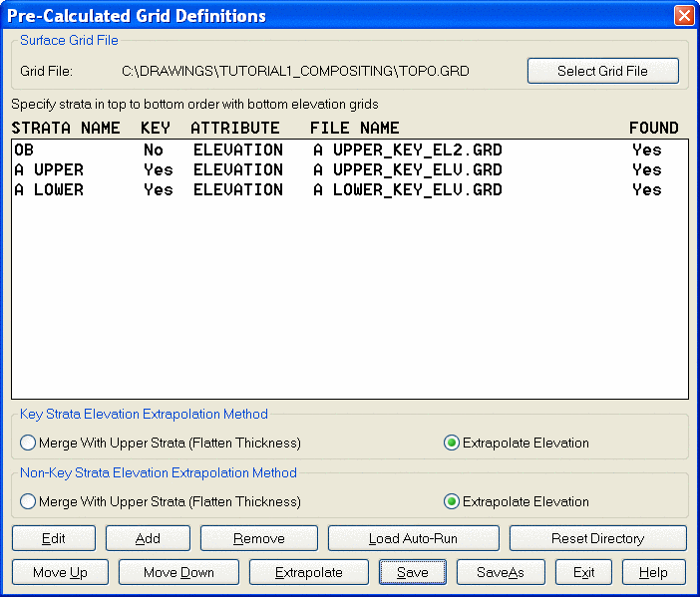
Task: Select the OB strata row
Action: coord(350,150)
